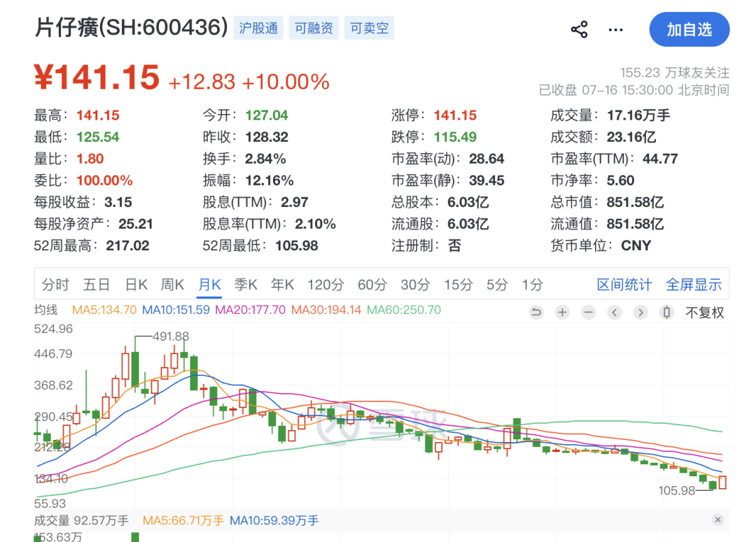Screen dimensions: 756x542
Task: Click the 105.98 low marker on chart
Action: click(677, 490)
